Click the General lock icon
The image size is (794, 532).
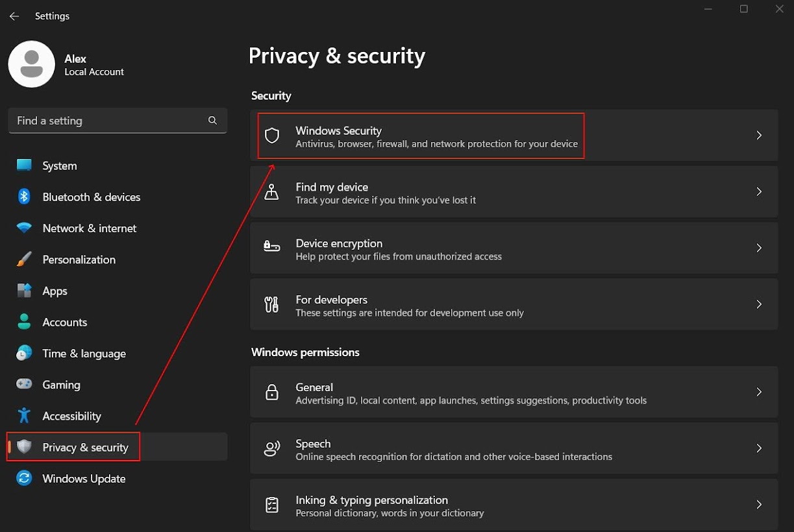272,393
